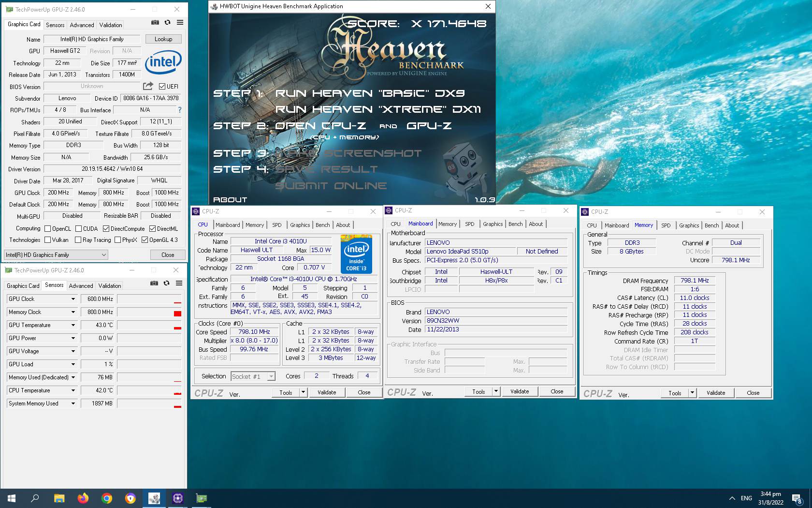Click the Bus Interface question mark icon

pos(180,110)
